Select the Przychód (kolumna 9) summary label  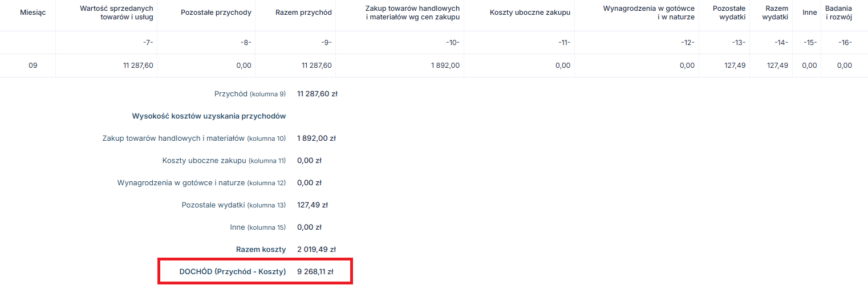click(250, 93)
